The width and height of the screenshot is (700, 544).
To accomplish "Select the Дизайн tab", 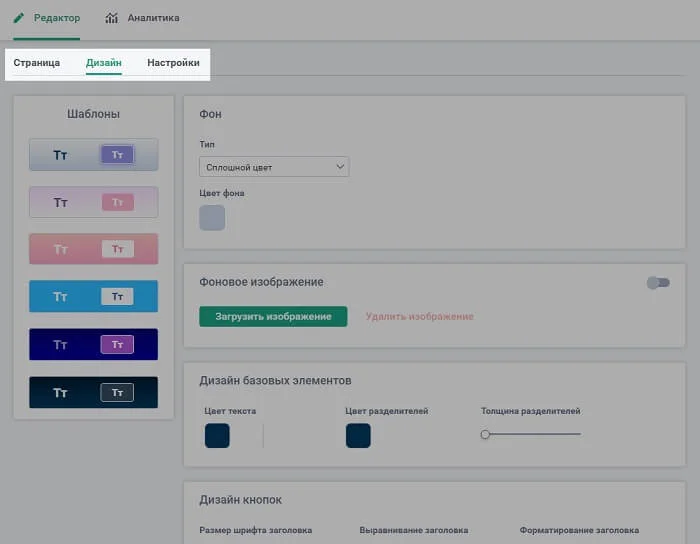I will (x=104, y=63).
